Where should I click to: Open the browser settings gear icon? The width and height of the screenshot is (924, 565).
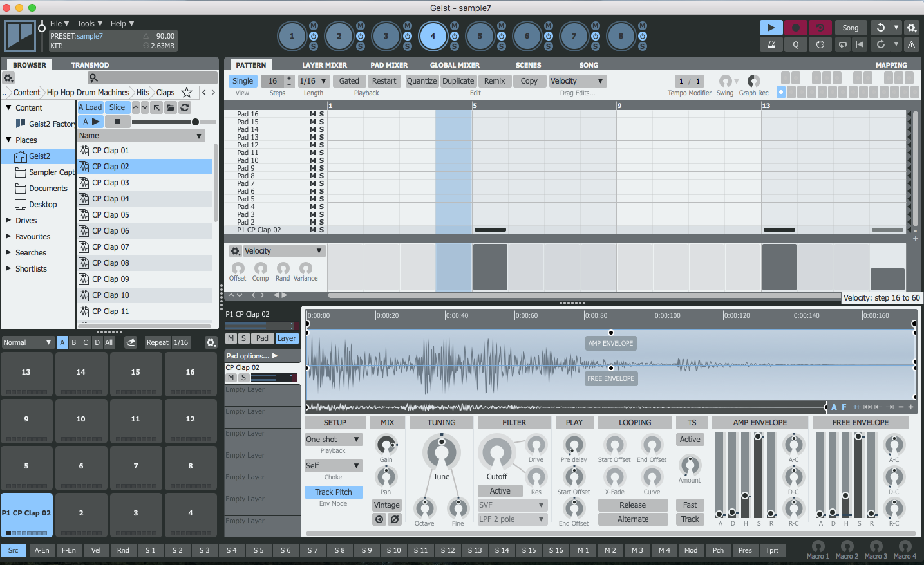(x=8, y=78)
